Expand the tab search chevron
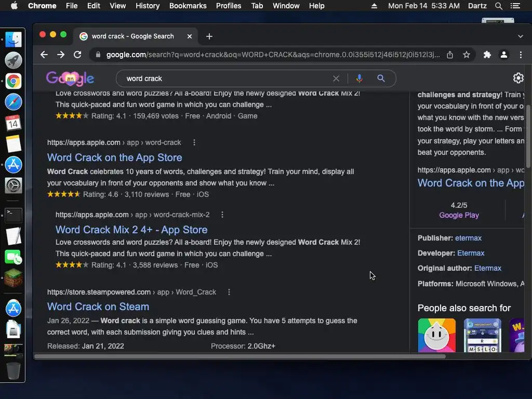This screenshot has width=532, height=399. pyautogui.click(x=521, y=36)
